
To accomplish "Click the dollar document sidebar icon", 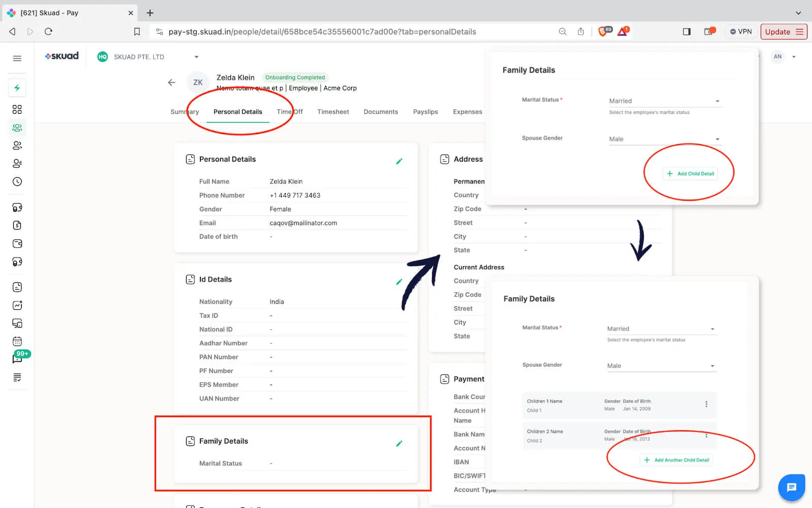I will tap(17, 225).
